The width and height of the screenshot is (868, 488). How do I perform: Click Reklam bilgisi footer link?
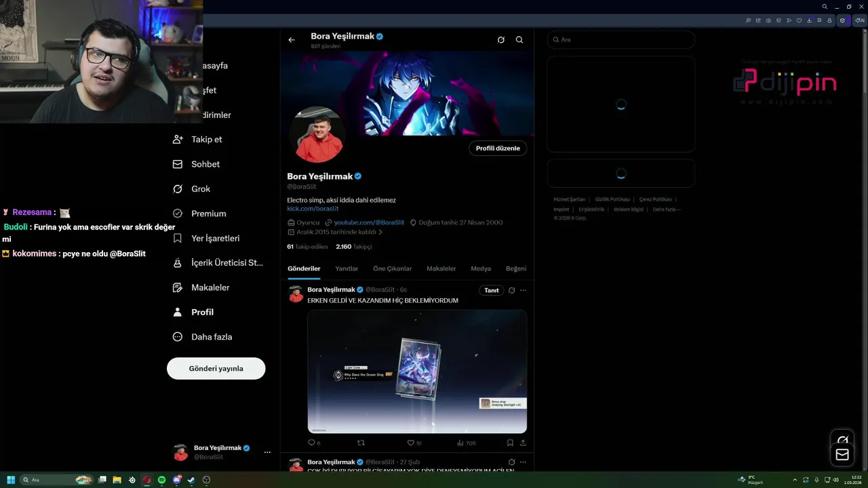pos(629,209)
